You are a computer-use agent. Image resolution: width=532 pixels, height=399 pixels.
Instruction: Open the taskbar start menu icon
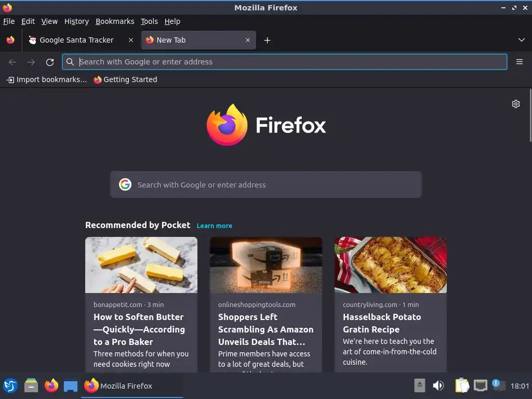click(10, 386)
